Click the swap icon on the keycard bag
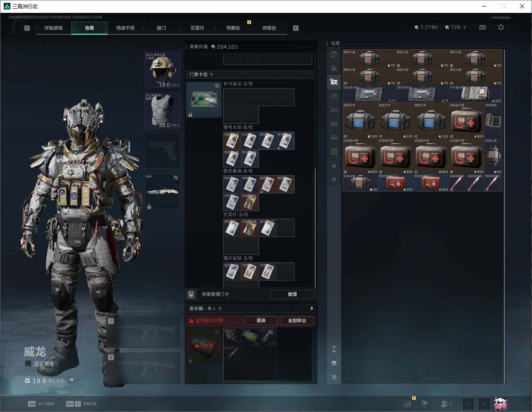532x412 pixels. [217, 86]
